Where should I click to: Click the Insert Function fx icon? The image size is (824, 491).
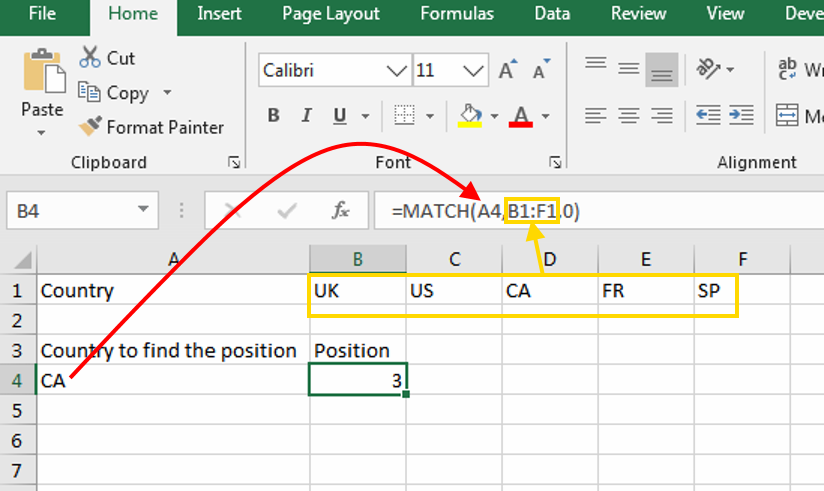coord(340,211)
